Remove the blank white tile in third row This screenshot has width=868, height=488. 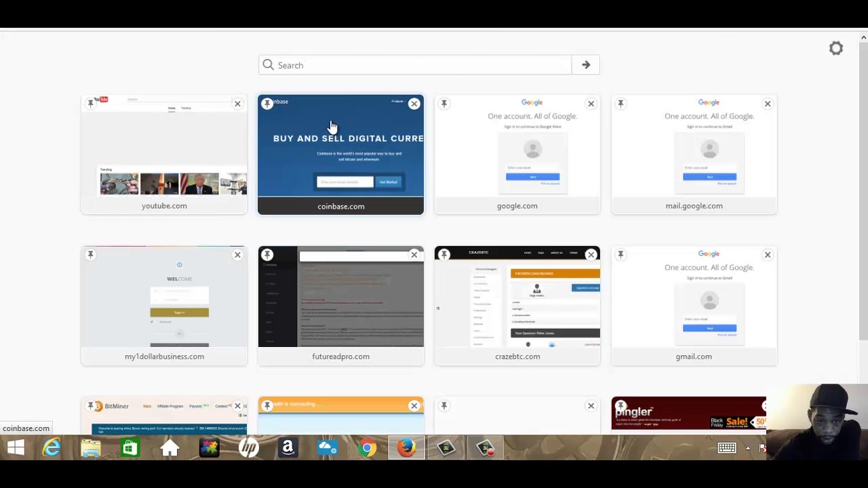(x=591, y=406)
